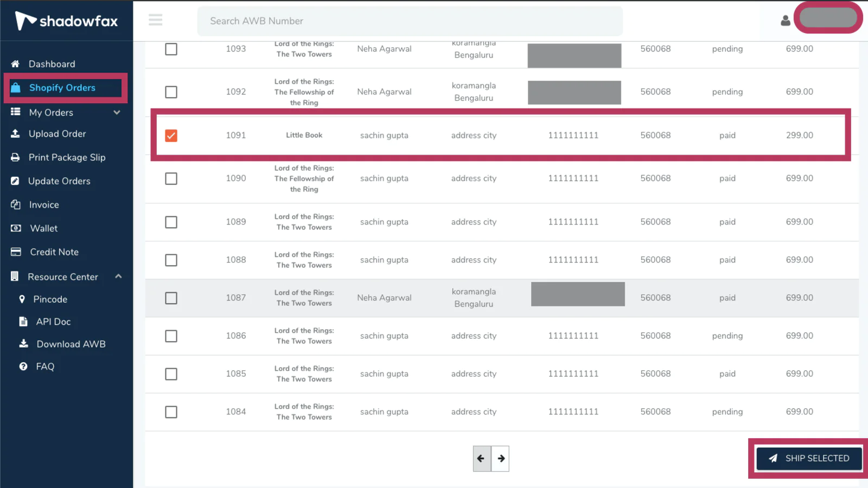Click the Upload Order icon
This screenshot has height=488, width=868.
click(16, 133)
